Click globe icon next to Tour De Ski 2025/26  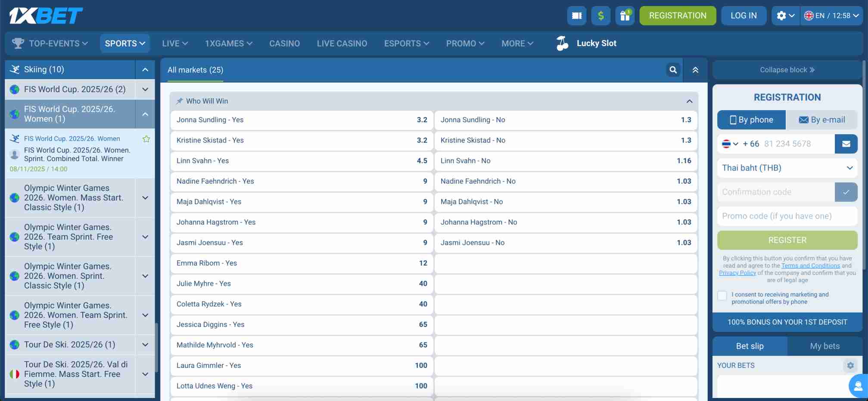(x=15, y=345)
